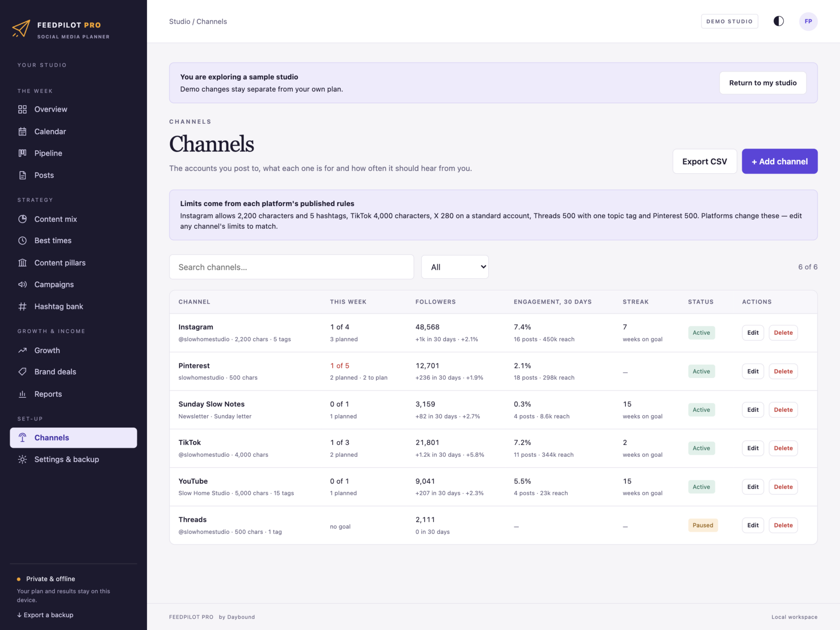Click the Demo Studio badge

729,21
